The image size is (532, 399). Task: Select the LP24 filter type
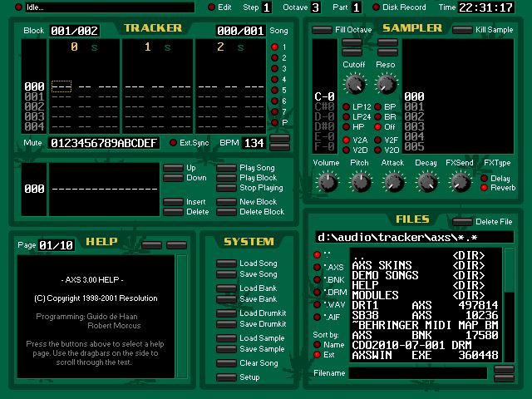click(x=347, y=117)
